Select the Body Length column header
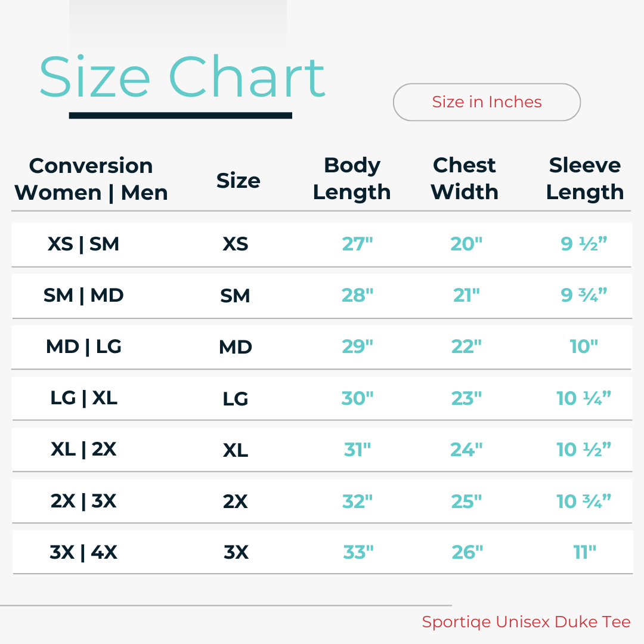644x644 pixels. tap(352, 179)
